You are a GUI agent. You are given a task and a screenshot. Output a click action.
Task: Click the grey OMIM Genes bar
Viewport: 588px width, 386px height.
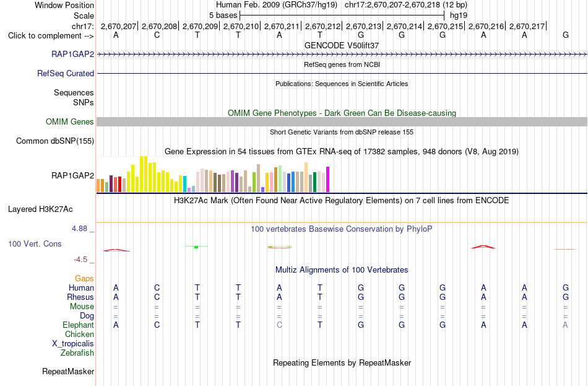click(x=342, y=121)
